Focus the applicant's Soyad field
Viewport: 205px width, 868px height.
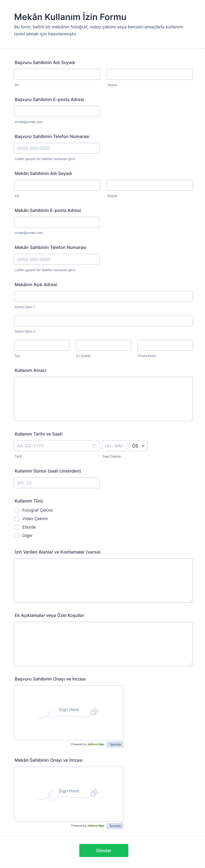tap(150, 74)
